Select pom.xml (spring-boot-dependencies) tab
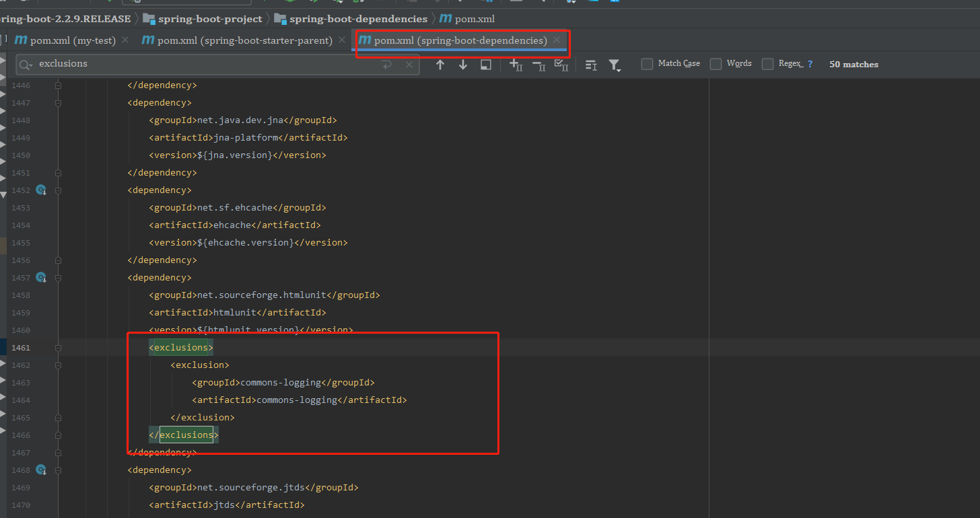Screen dimensions: 980x518 (x=460, y=40)
